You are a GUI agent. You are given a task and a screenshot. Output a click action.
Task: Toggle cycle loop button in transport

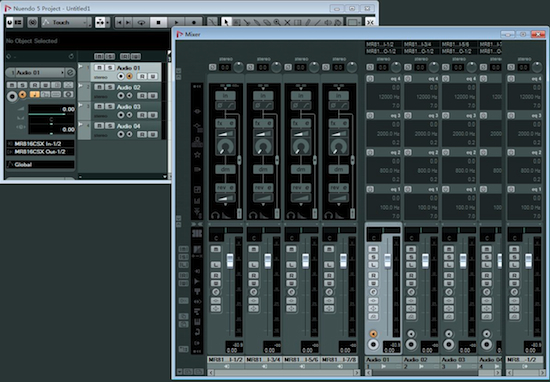(141, 22)
